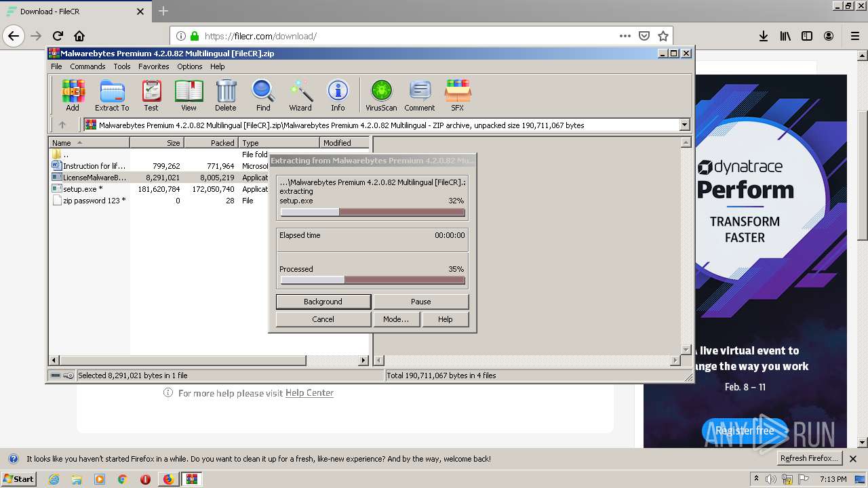Viewport: 868px width, 488px height.
Task: Open Firefox library icon
Action: [x=785, y=36]
